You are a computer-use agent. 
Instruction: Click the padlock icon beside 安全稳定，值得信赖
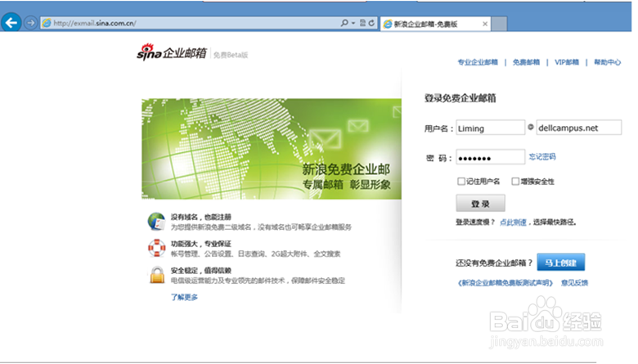coord(157,275)
